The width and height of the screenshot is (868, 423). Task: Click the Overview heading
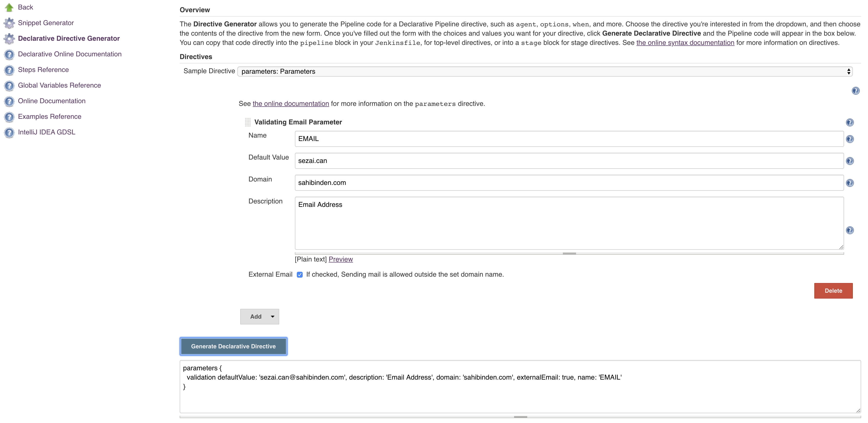point(195,10)
